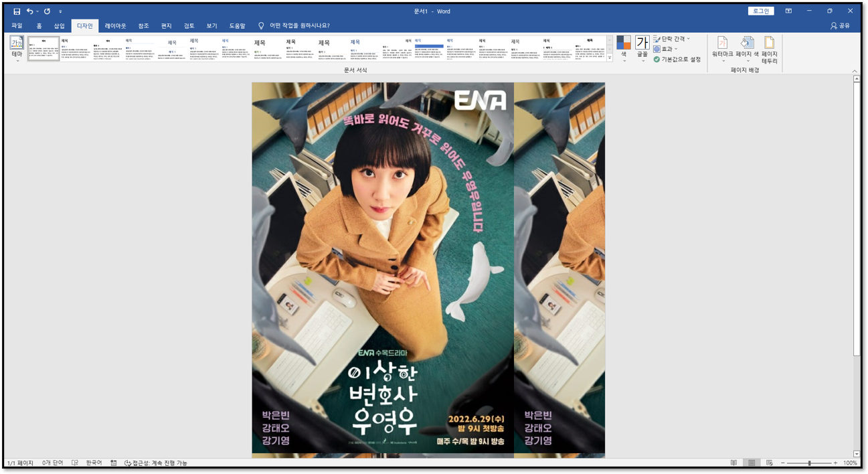868x474 pixels.
Task: Open the 테마 (Themes) gallery
Action: click(17, 50)
